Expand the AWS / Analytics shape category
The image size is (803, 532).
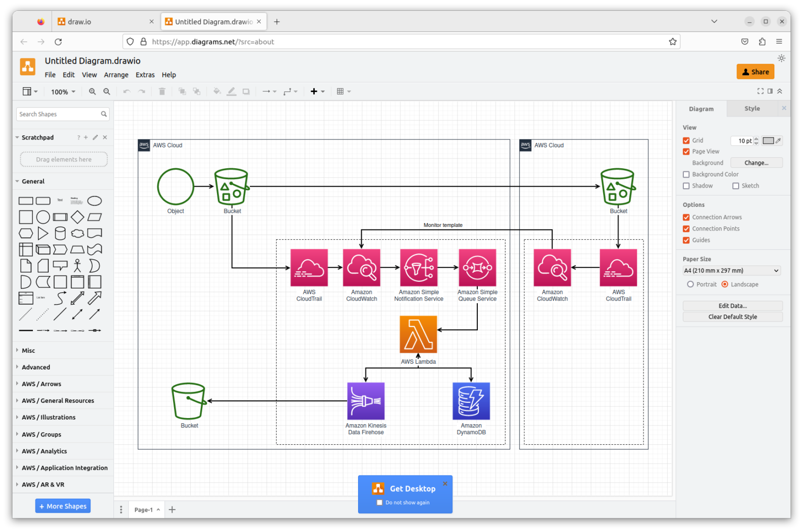coord(44,451)
